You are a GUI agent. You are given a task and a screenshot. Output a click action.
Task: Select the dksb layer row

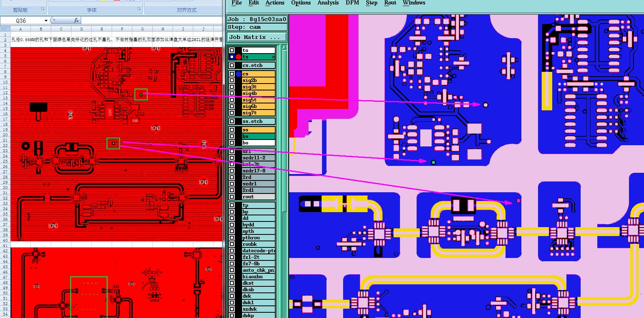(x=259, y=290)
